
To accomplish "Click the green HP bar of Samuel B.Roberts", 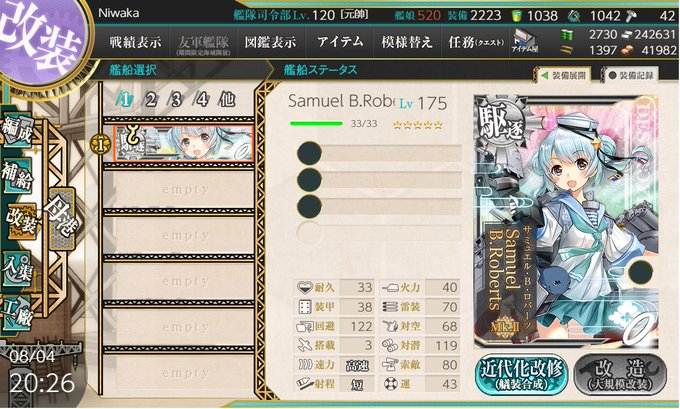I will coord(316,124).
